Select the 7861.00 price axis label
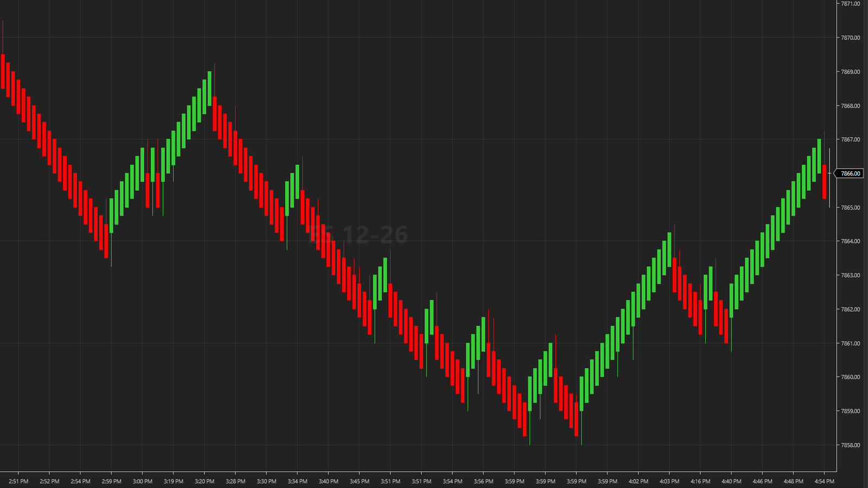Viewport: 868px width, 488px height. click(850, 343)
